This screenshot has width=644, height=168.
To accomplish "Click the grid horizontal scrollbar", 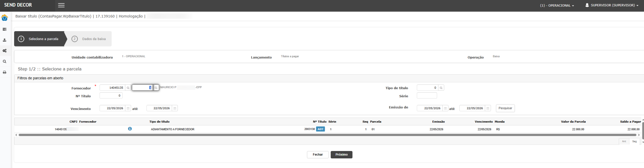I will point(328,135).
